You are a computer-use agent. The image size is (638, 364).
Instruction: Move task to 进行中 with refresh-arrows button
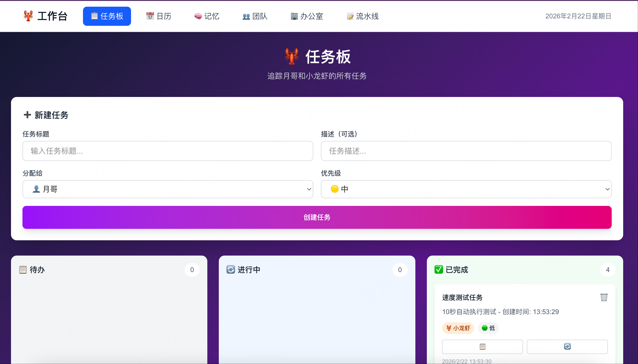click(x=567, y=347)
